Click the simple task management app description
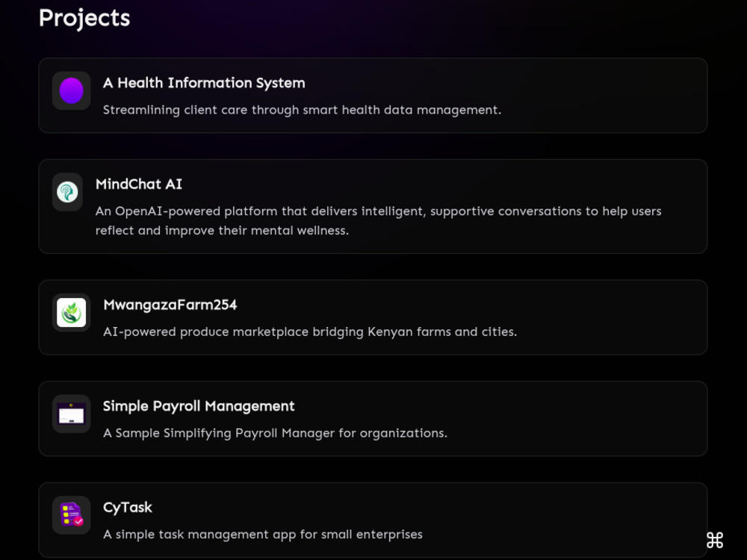 coord(263,535)
